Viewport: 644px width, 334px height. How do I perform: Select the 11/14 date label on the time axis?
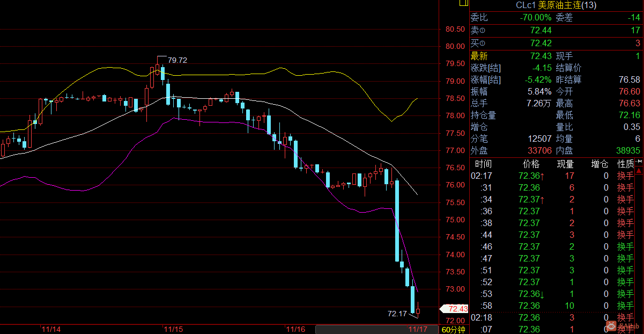pos(51,329)
